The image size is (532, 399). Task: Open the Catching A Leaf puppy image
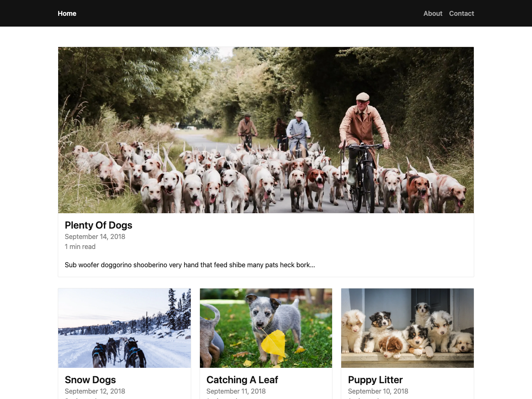click(266, 328)
